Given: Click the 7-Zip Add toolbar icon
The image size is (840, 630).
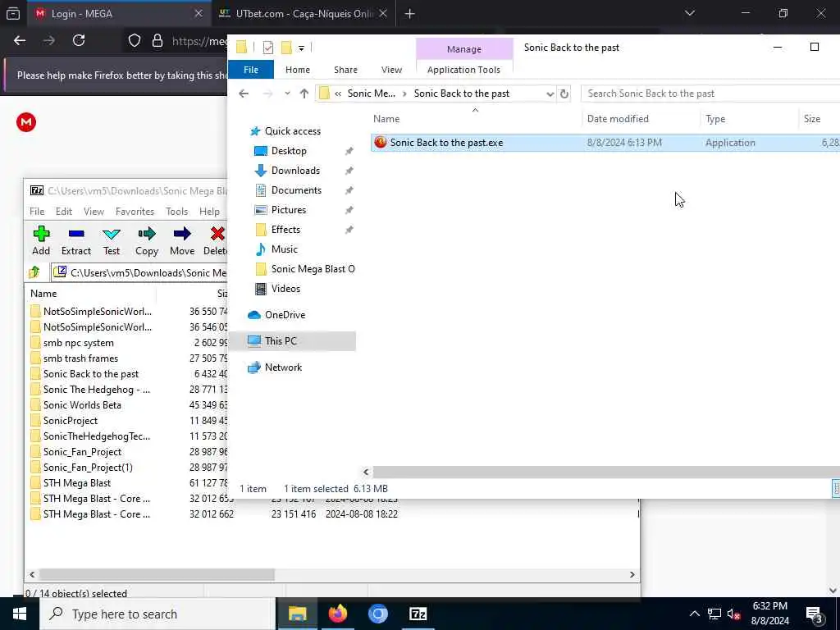Looking at the screenshot, I should click(x=41, y=234).
